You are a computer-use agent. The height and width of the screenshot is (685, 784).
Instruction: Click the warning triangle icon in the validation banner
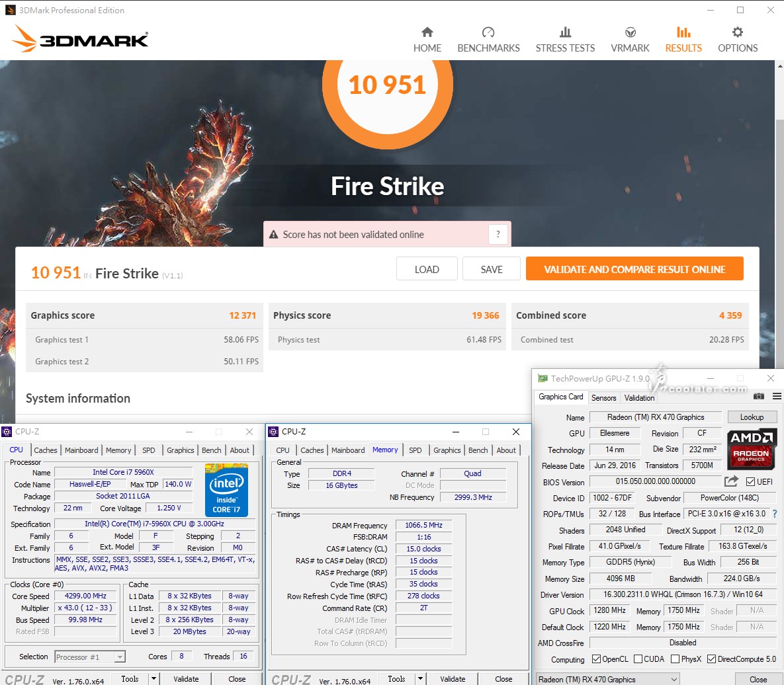[273, 234]
